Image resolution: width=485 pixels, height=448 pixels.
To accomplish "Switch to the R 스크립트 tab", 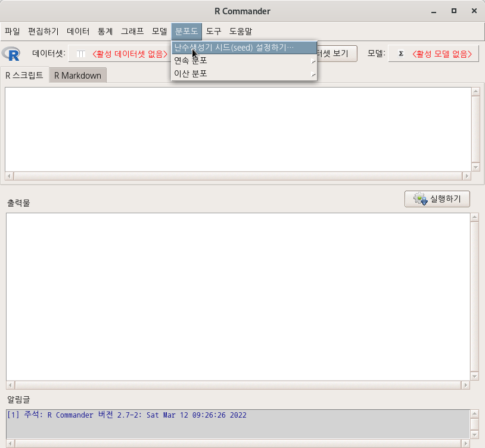I will coord(24,75).
